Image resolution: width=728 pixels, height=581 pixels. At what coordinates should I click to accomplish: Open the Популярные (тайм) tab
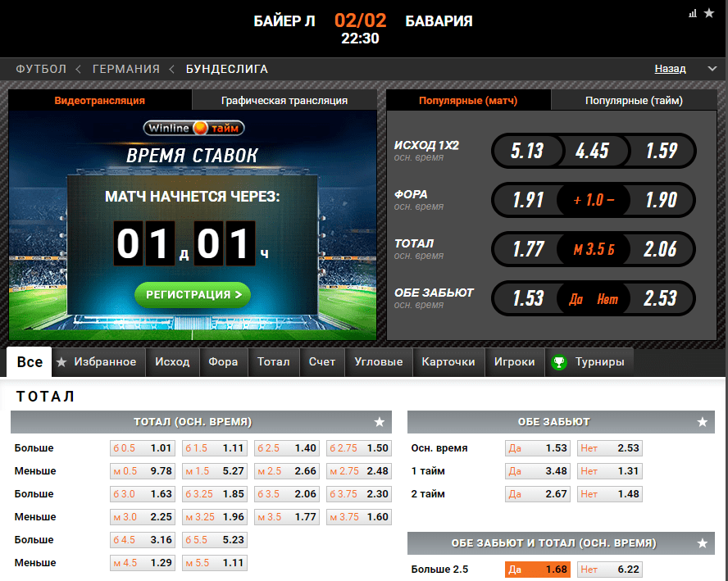coord(634,101)
